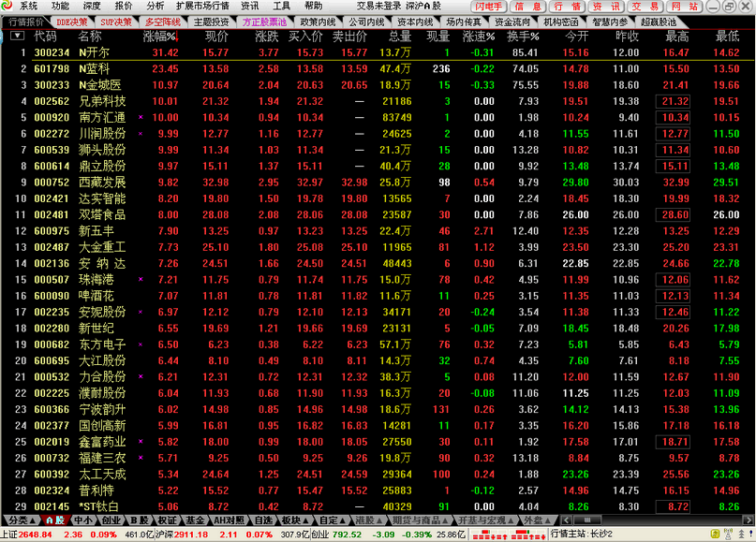Viewport: 756px width, 542px height.
Task: Expand the 开基与宏观 menu tab
Action: tap(485, 520)
